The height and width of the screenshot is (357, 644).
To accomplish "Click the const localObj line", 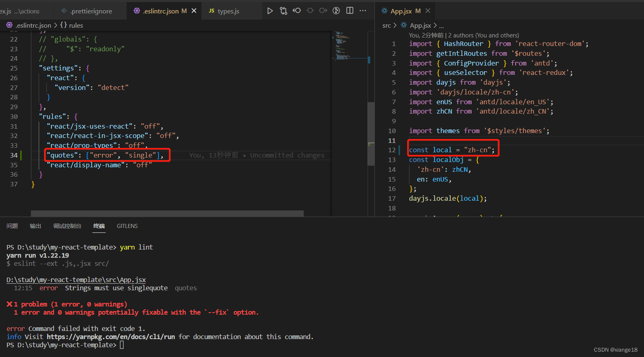I will [x=444, y=160].
